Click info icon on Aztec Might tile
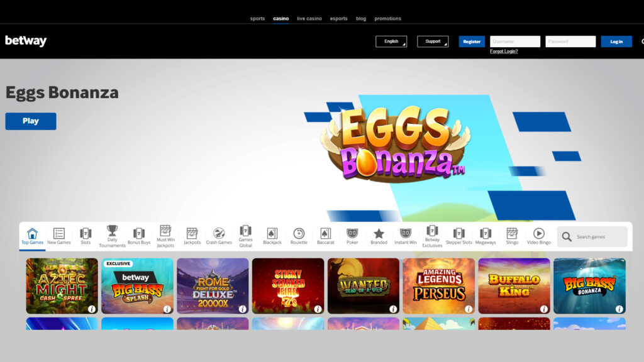Image resolution: width=644 pixels, height=362 pixels. click(92, 309)
